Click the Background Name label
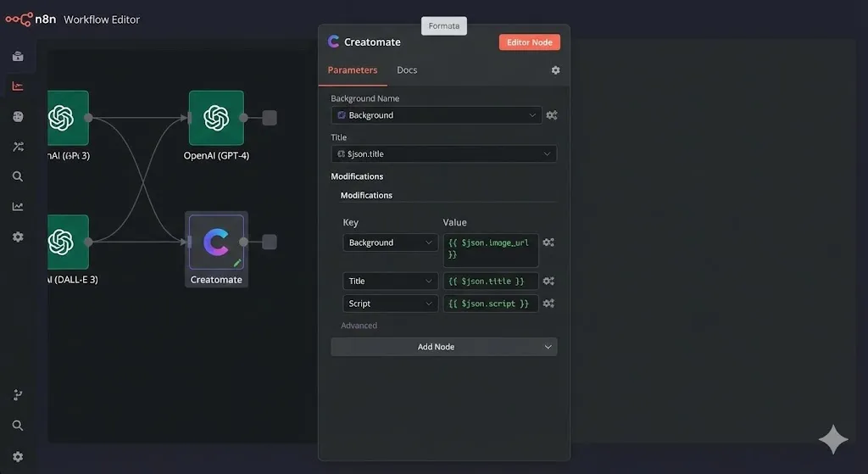The height and width of the screenshot is (474, 868). (x=364, y=98)
